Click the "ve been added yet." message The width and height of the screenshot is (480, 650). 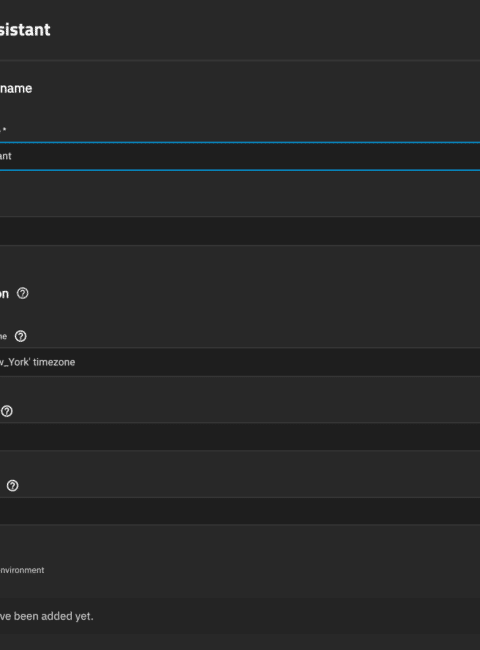(x=46, y=616)
